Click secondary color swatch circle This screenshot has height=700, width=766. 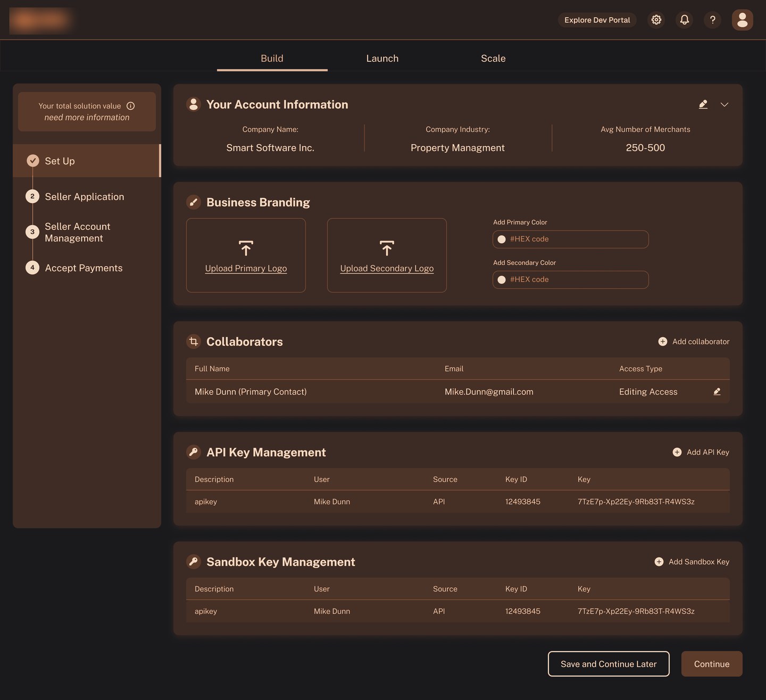pyautogui.click(x=502, y=280)
